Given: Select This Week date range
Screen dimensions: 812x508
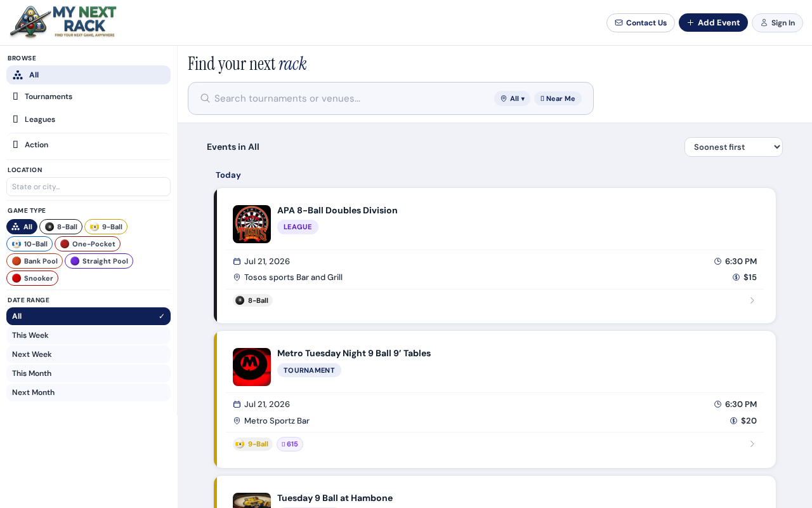Looking at the screenshot, I should tap(88, 335).
